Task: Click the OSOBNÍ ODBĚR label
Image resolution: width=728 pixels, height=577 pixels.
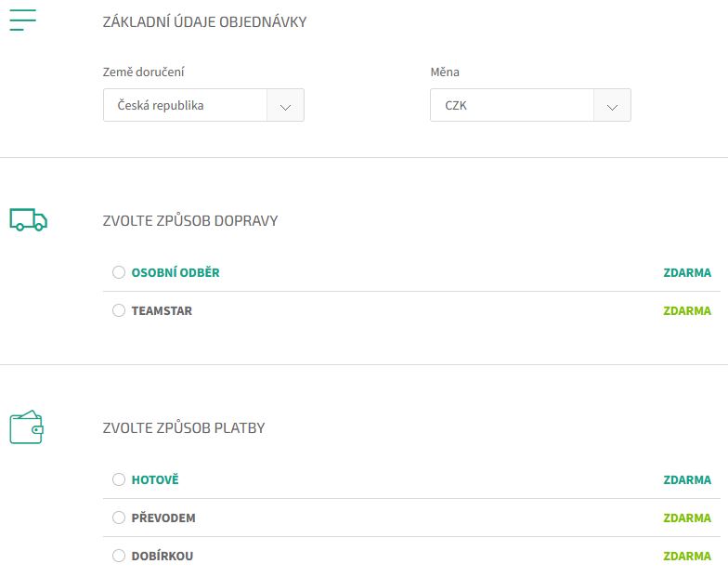Action: click(x=175, y=273)
